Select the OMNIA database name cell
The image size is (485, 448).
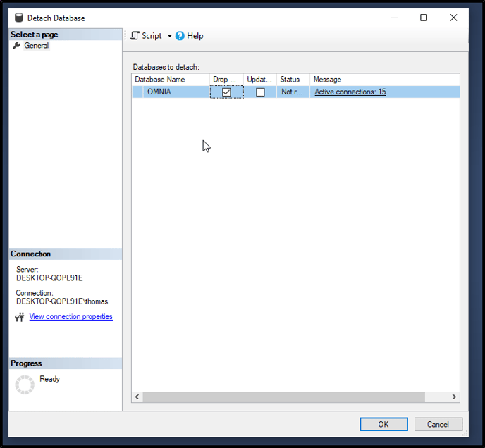[x=176, y=92]
